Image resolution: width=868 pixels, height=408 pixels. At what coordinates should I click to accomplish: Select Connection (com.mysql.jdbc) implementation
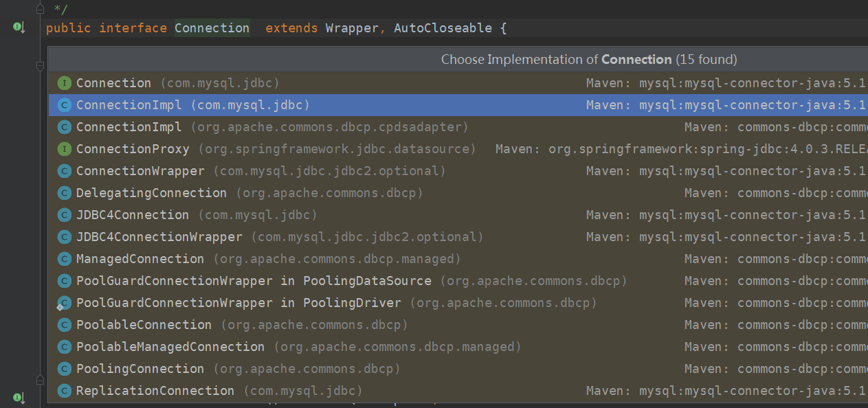(x=458, y=83)
